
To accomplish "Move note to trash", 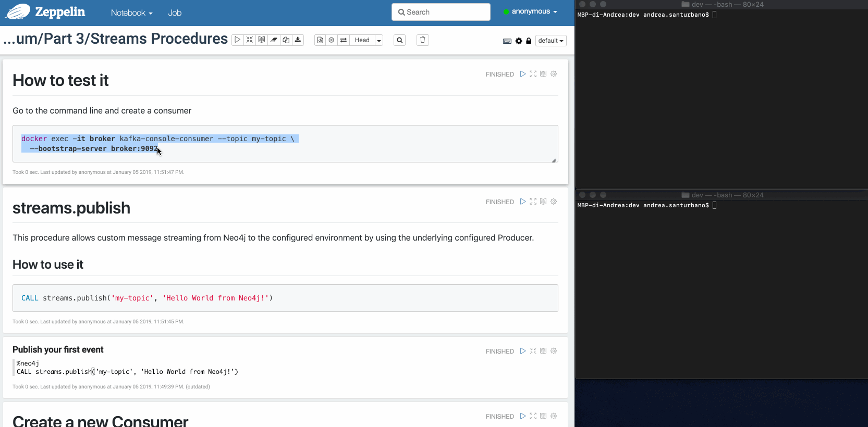I will click(423, 40).
